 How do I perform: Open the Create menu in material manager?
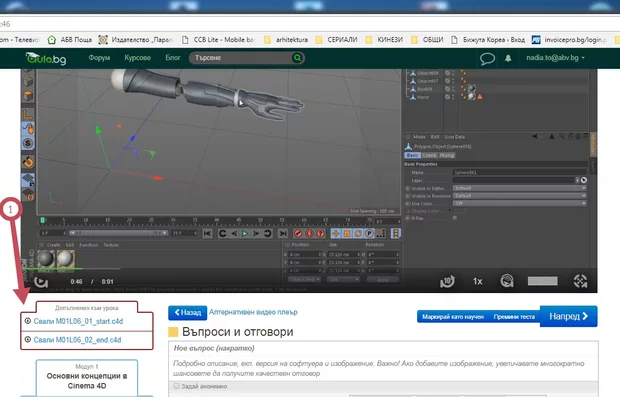click(53, 245)
